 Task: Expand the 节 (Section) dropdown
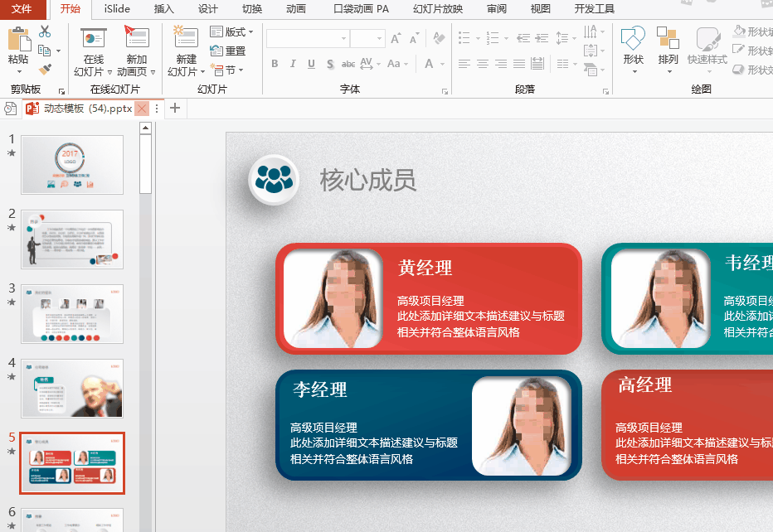[229, 70]
